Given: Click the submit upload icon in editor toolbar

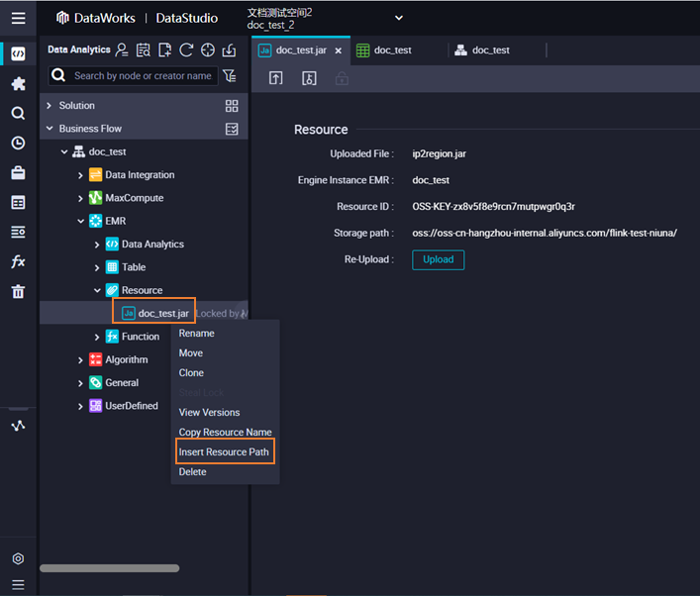Looking at the screenshot, I should (276, 78).
